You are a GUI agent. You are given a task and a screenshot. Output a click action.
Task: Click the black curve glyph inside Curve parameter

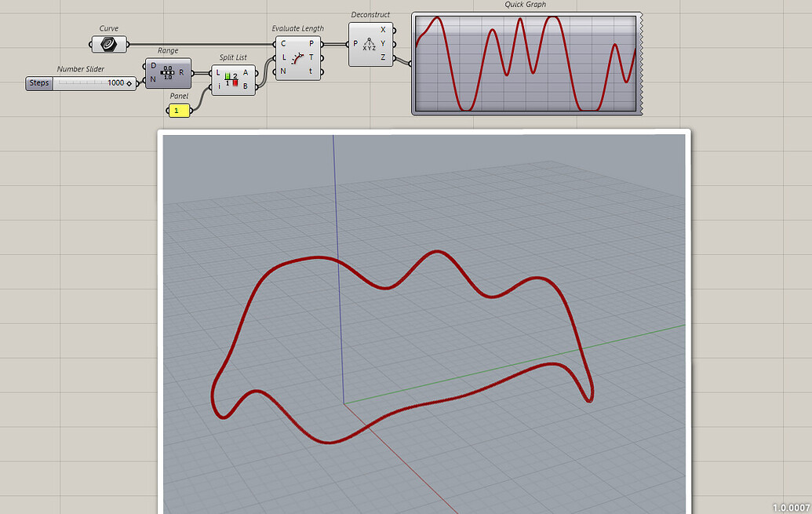click(107, 44)
